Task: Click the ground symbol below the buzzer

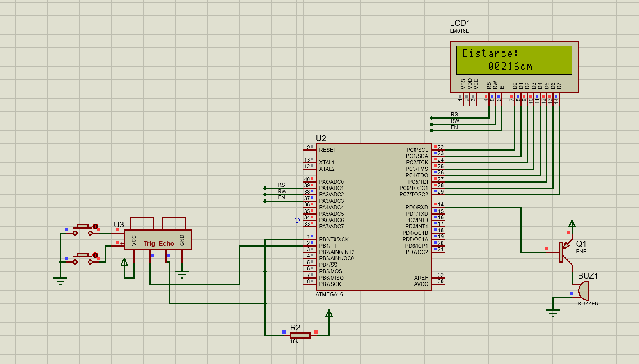Action: click(x=553, y=313)
